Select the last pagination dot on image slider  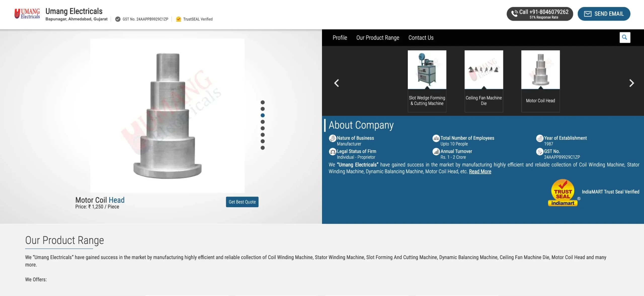263,148
